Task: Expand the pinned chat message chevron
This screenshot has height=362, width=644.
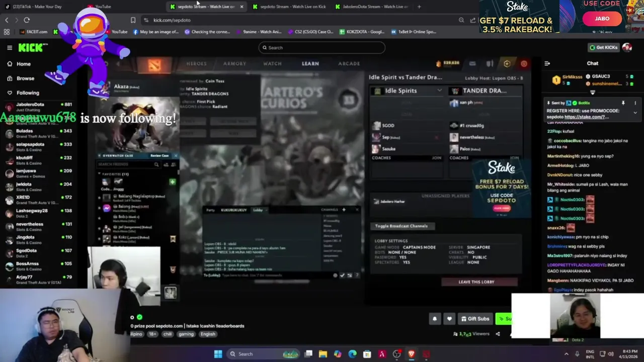Action: (635, 113)
